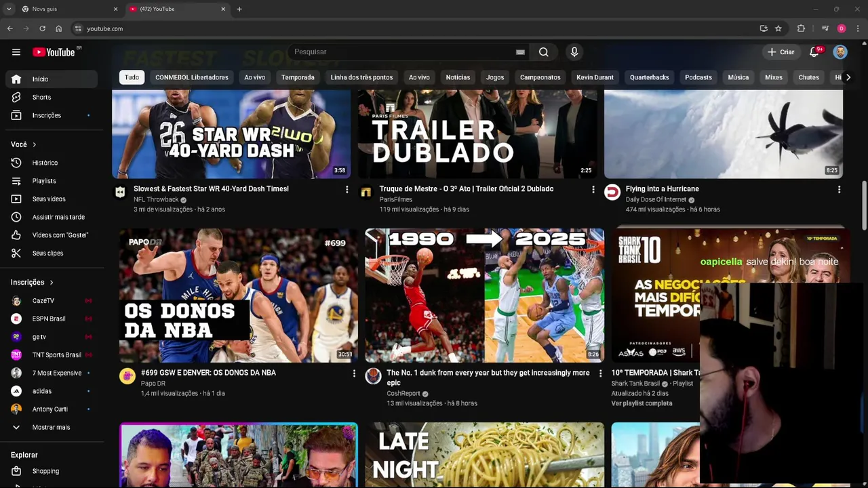Image resolution: width=868 pixels, height=488 pixels.
Task: Open the TNT Sports Brasil channel
Action: coord(52,355)
